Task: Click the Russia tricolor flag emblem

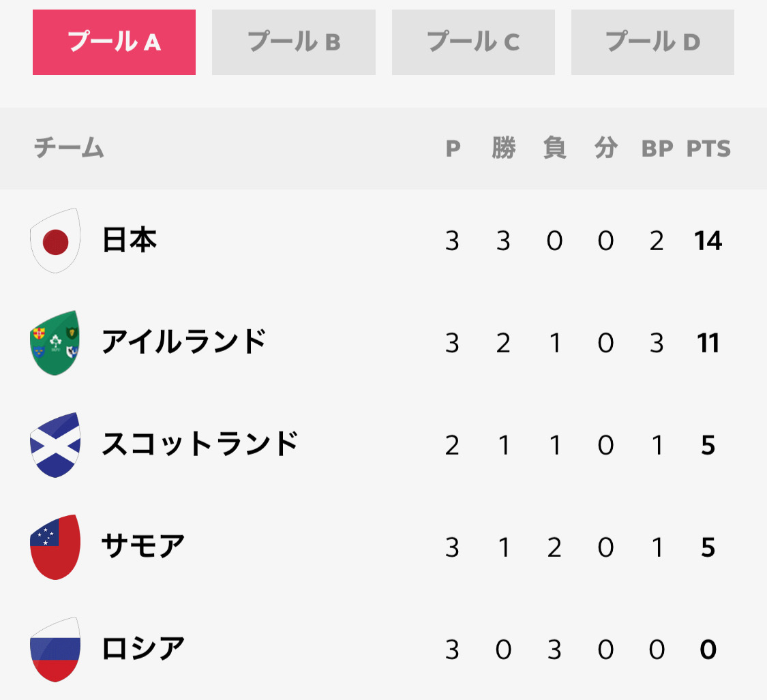Action: (x=55, y=650)
